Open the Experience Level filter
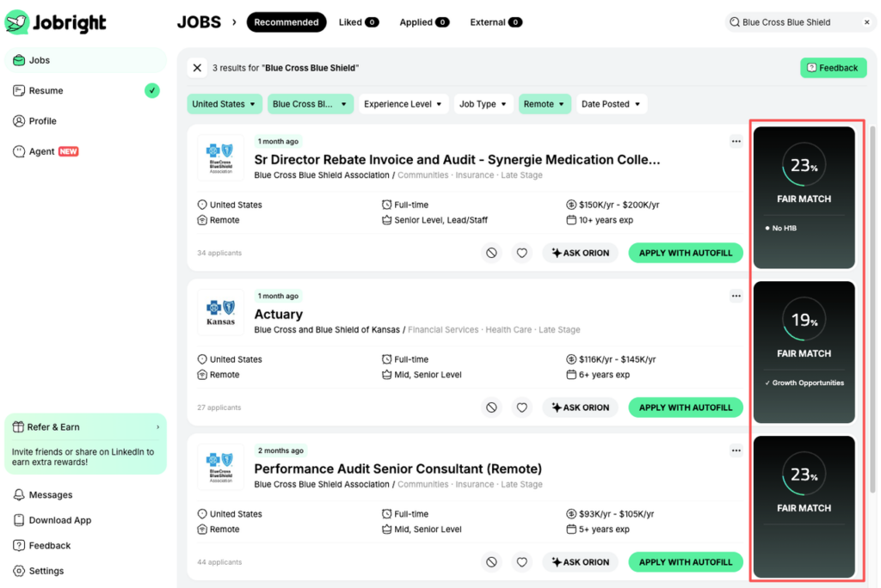 [x=403, y=103]
